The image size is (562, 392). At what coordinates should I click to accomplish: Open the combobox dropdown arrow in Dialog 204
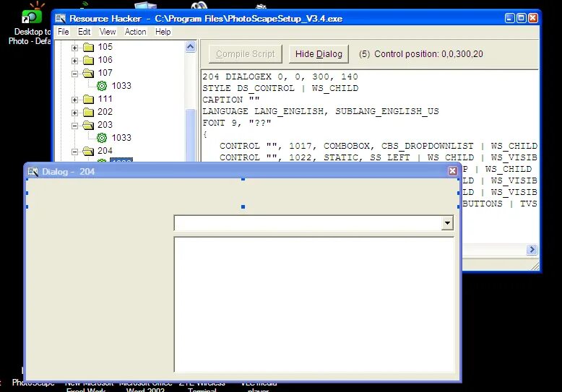click(x=447, y=223)
